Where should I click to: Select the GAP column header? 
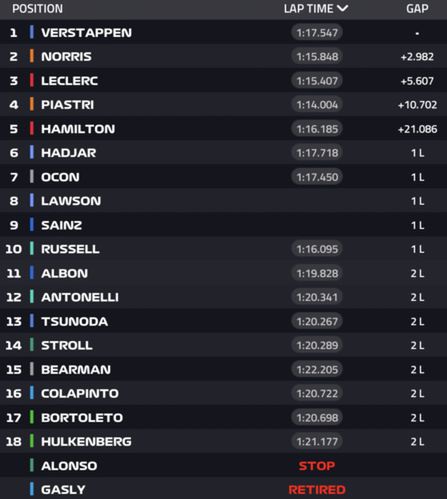pyautogui.click(x=417, y=9)
